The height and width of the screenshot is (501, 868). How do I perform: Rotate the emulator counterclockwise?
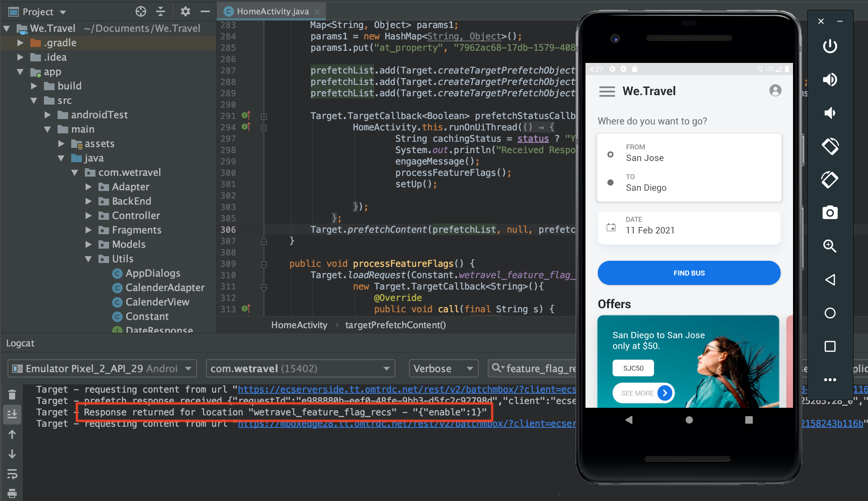click(x=830, y=147)
